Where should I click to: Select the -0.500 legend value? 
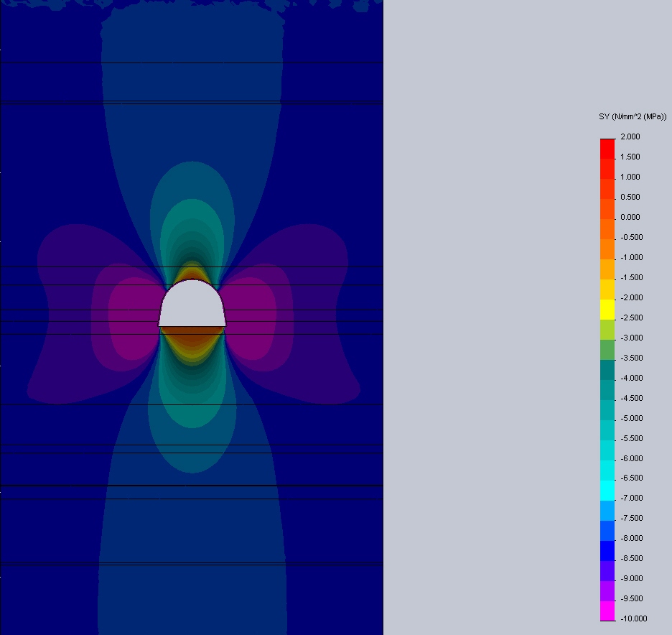631,238
